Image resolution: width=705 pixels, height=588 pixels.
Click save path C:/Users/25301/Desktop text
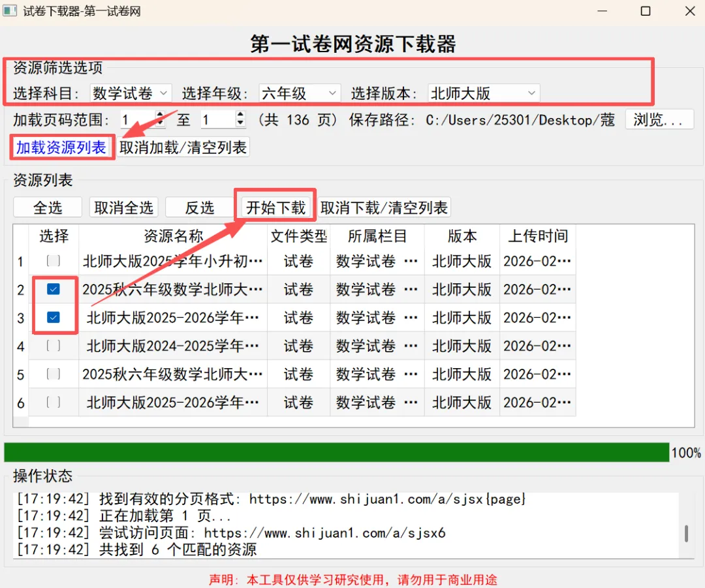click(x=520, y=120)
